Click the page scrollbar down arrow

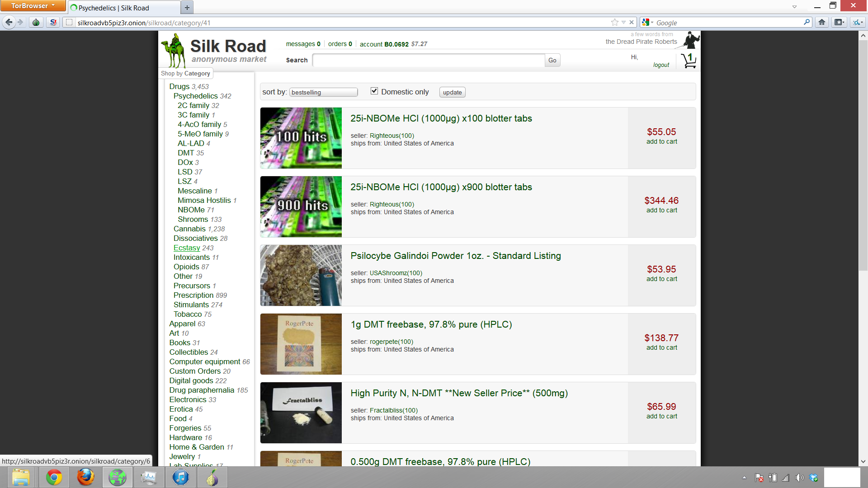click(863, 461)
